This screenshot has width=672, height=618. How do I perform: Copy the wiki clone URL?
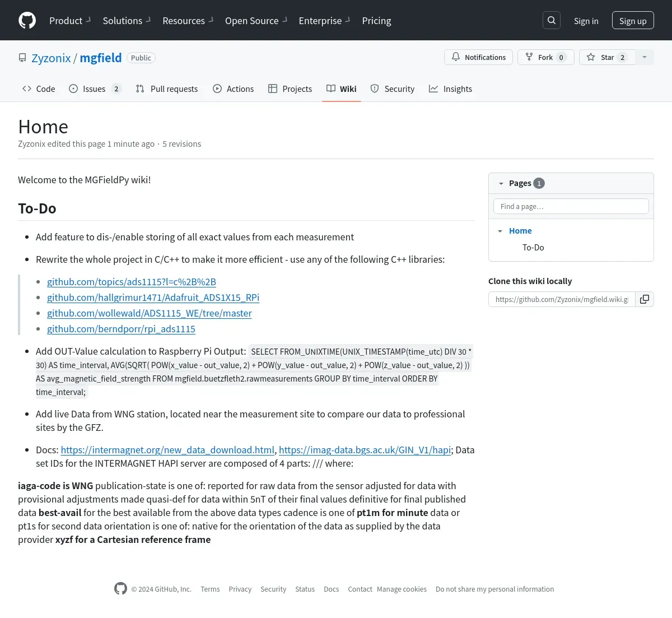645,299
